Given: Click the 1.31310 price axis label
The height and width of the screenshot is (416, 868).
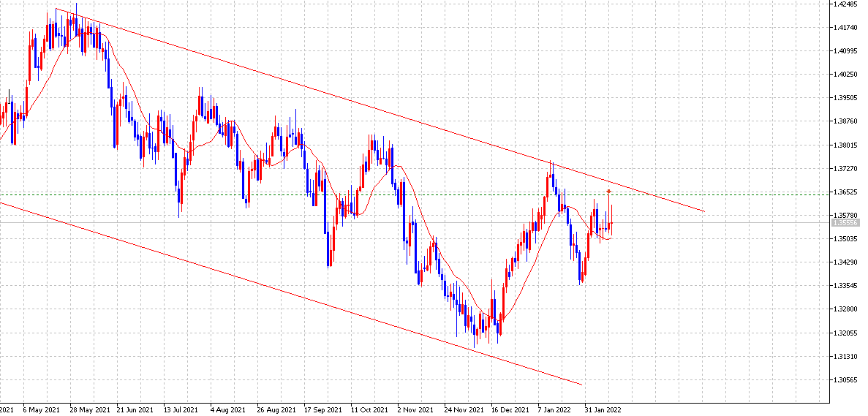Looking at the screenshot, I should click(x=846, y=356).
